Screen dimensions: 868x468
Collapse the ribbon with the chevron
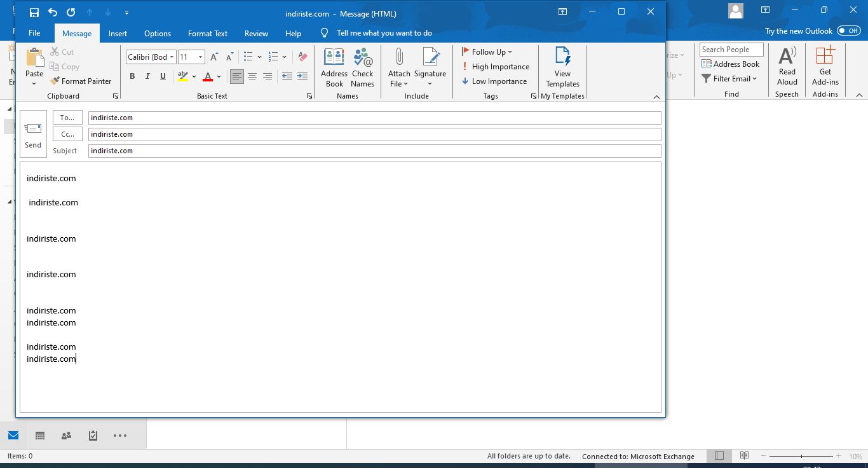pos(657,97)
